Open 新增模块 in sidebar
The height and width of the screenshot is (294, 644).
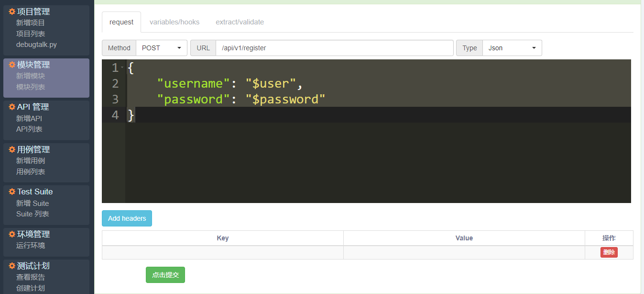coord(31,76)
